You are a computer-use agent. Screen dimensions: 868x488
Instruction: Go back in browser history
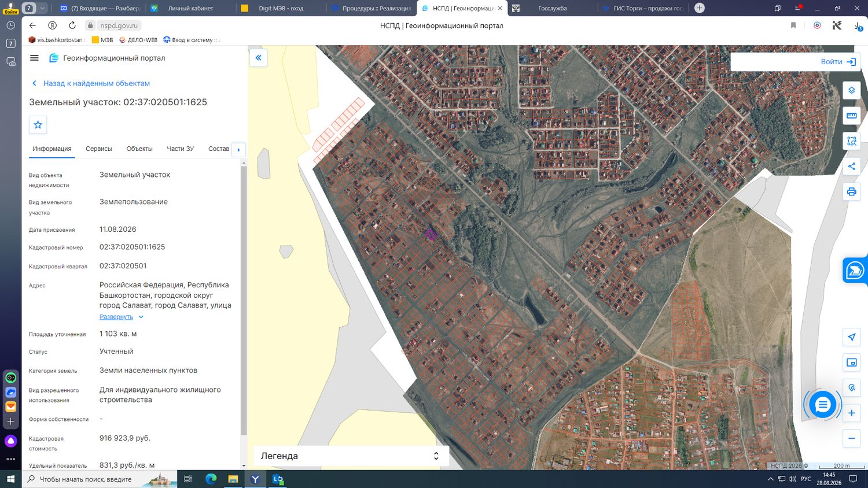[x=32, y=25]
